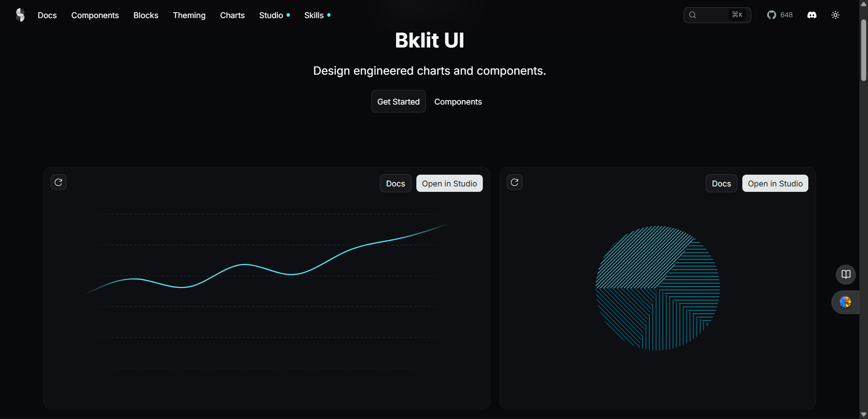
Task: Open the GitHub repository icon
Action: [771, 15]
